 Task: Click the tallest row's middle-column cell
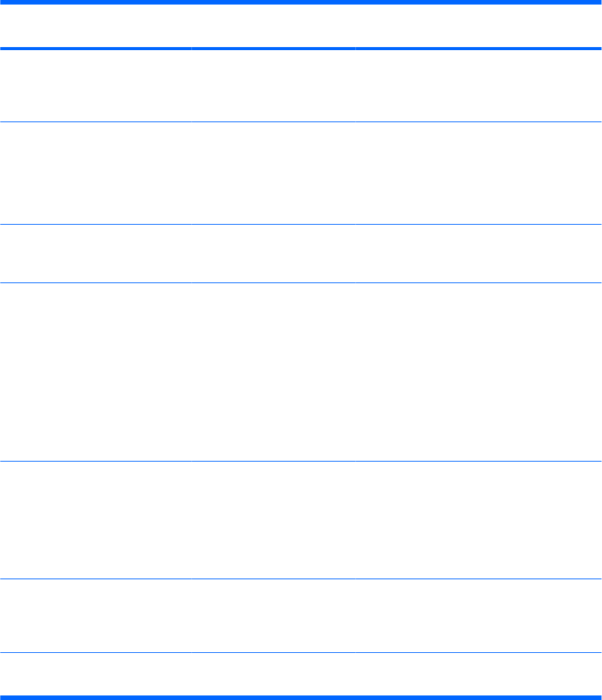pyautogui.click(x=273, y=372)
